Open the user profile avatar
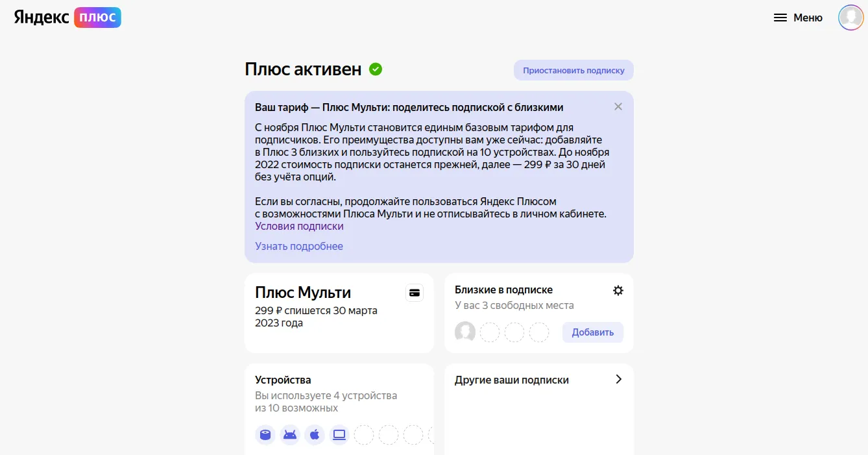The width and height of the screenshot is (868, 455). coord(850,18)
